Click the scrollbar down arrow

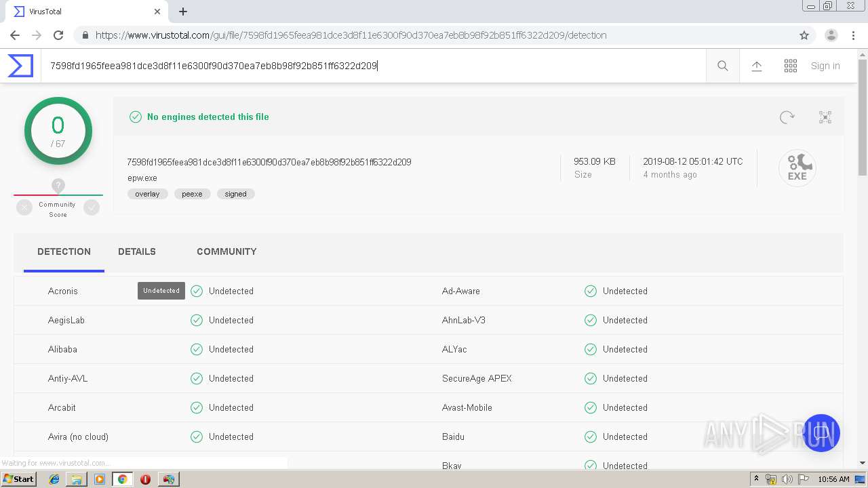click(863, 463)
